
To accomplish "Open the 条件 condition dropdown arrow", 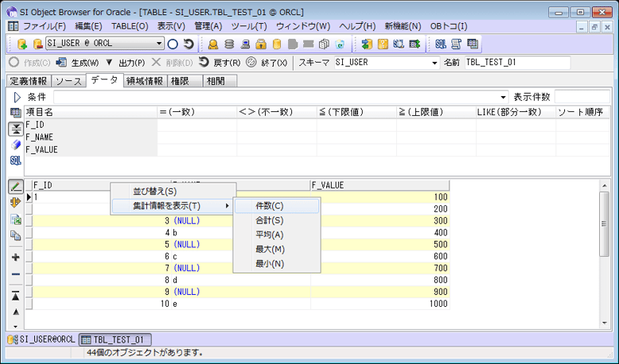I will [503, 97].
